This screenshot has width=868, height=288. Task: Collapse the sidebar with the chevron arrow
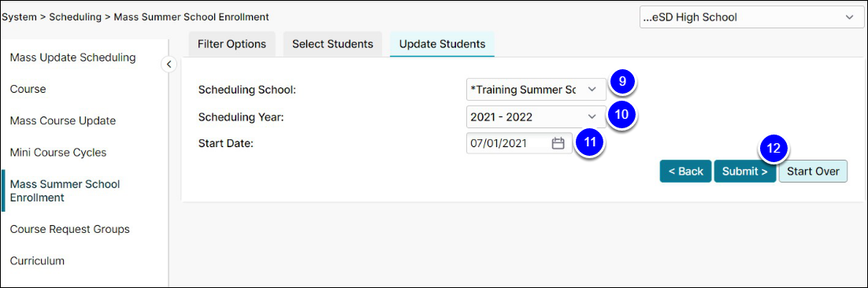point(169,64)
